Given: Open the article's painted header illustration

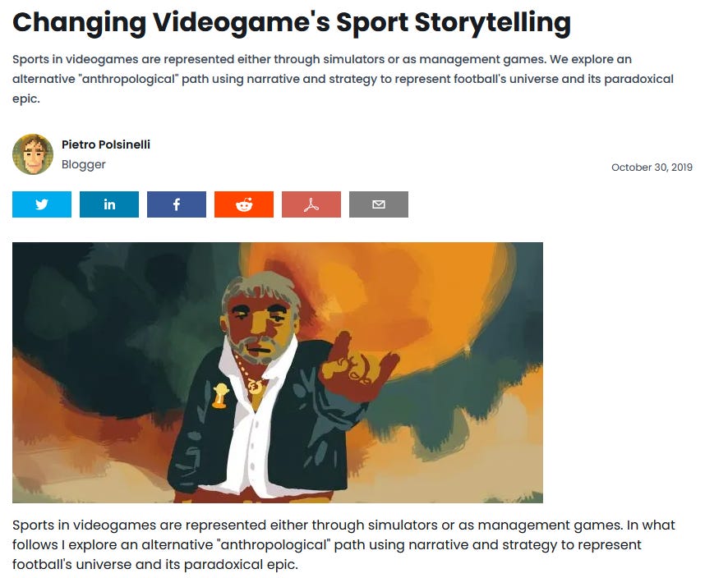Looking at the screenshot, I should pyautogui.click(x=278, y=373).
